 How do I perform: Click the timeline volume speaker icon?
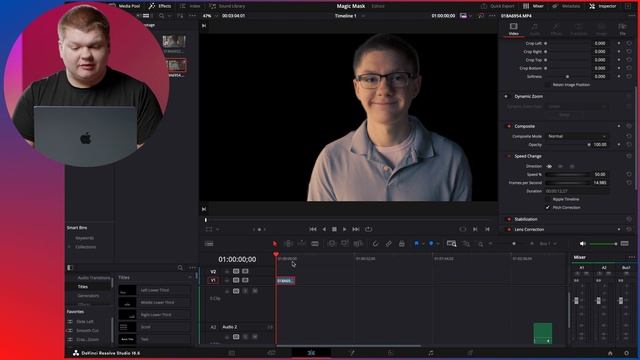point(582,244)
